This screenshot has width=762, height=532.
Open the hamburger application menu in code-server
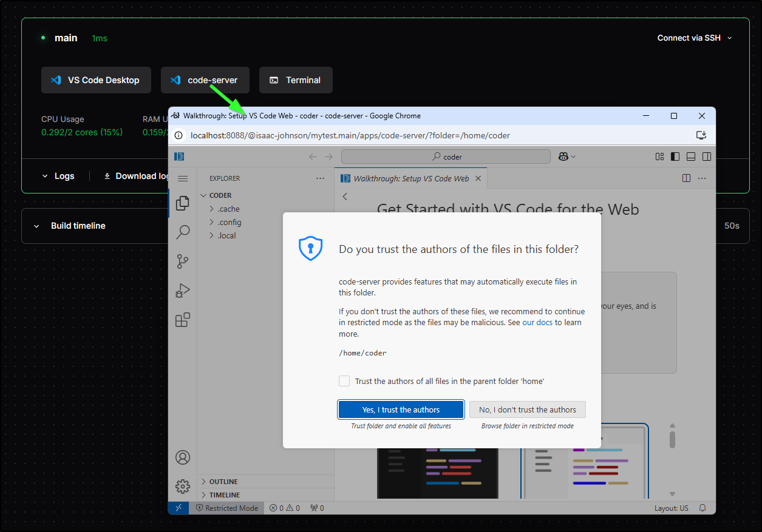pos(182,179)
